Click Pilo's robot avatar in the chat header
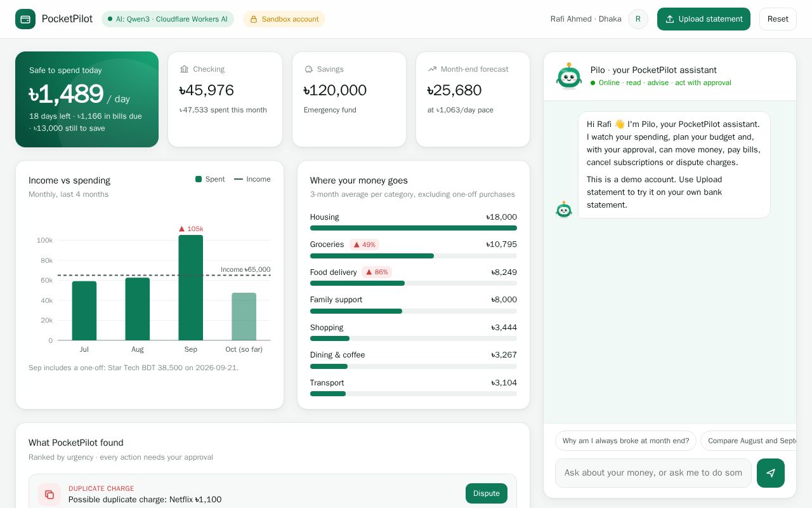The image size is (812, 508). coord(568,76)
